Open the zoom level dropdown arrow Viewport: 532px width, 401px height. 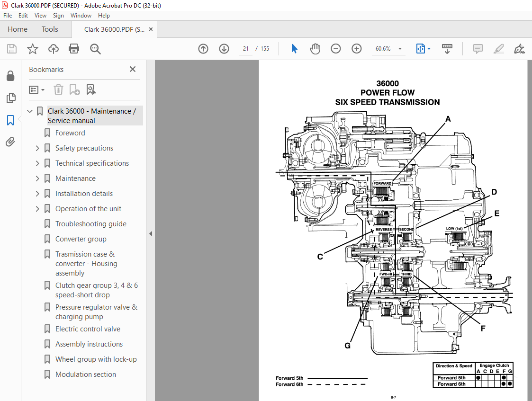click(x=400, y=49)
